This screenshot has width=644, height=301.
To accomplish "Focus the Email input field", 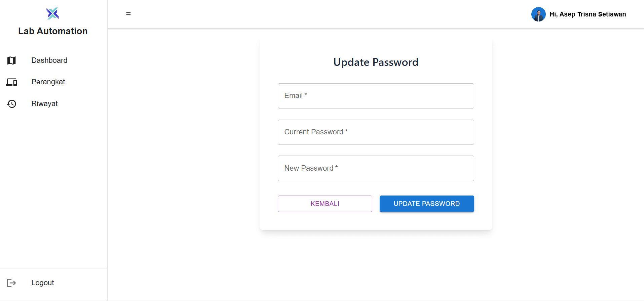I will click(x=376, y=96).
